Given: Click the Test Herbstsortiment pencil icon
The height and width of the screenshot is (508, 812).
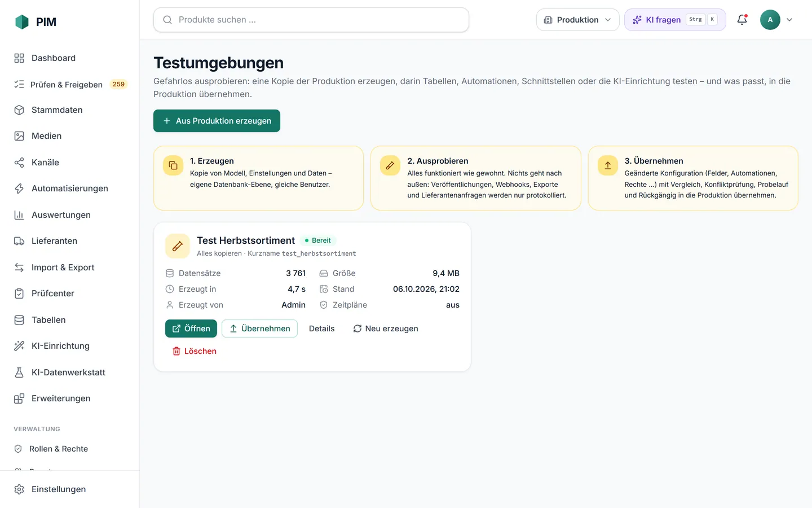Looking at the screenshot, I should point(178,246).
